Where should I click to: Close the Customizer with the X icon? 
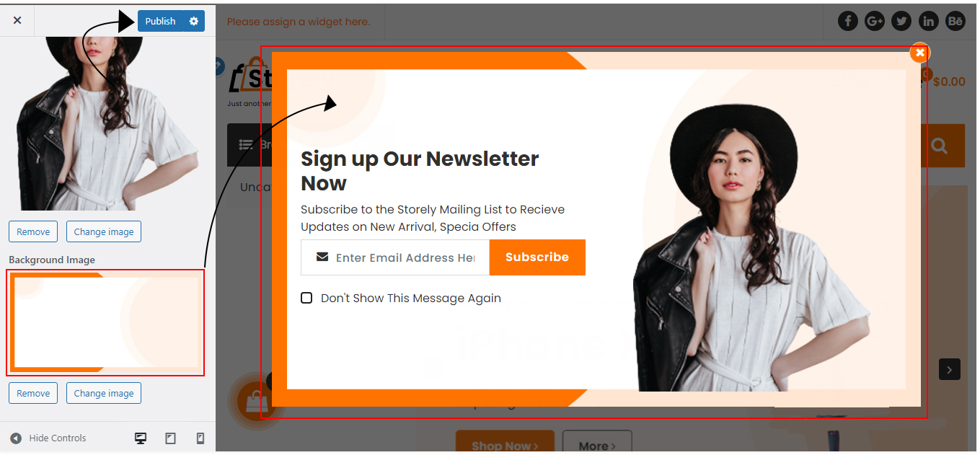(x=17, y=20)
